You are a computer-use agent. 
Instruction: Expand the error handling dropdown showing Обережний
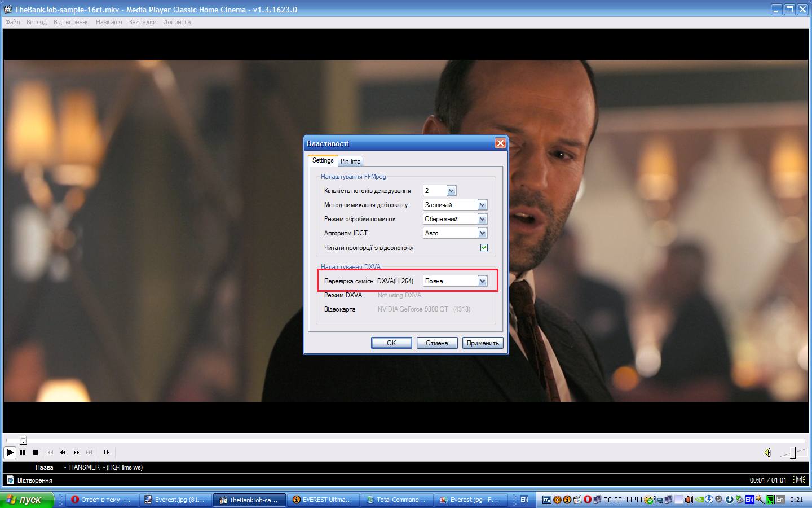(x=482, y=219)
